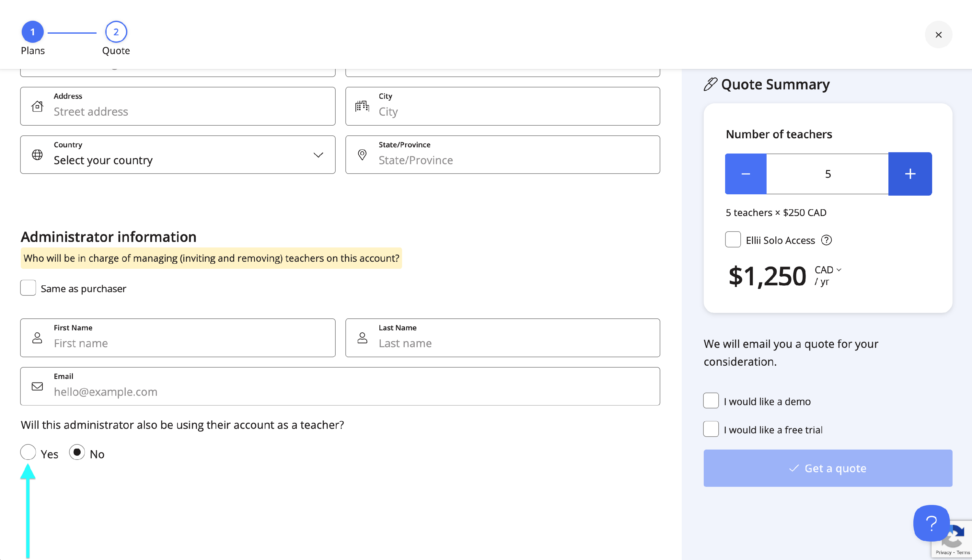This screenshot has height=560, width=972.
Task: Expand the CAD currency selector
Action: [827, 270]
